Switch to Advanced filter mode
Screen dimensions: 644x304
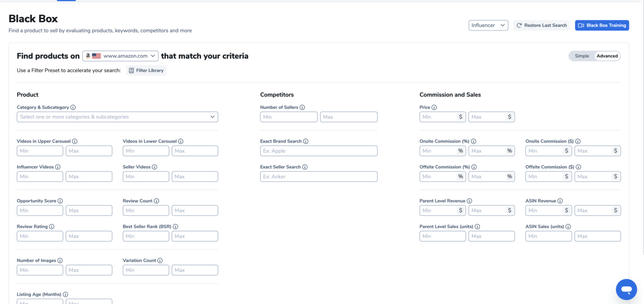tap(607, 56)
